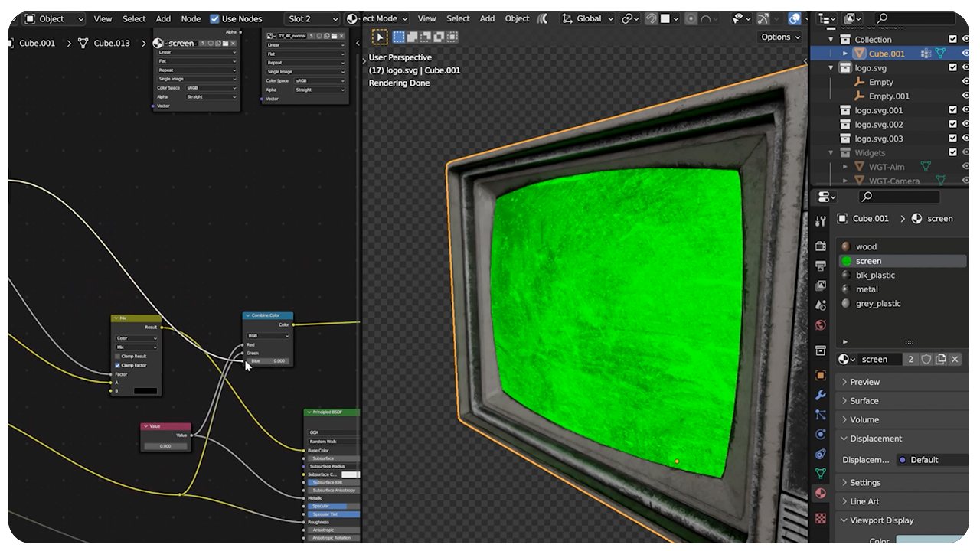Open the Particle properties icon
980x551 pixels.
pyautogui.click(x=821, y=414)
